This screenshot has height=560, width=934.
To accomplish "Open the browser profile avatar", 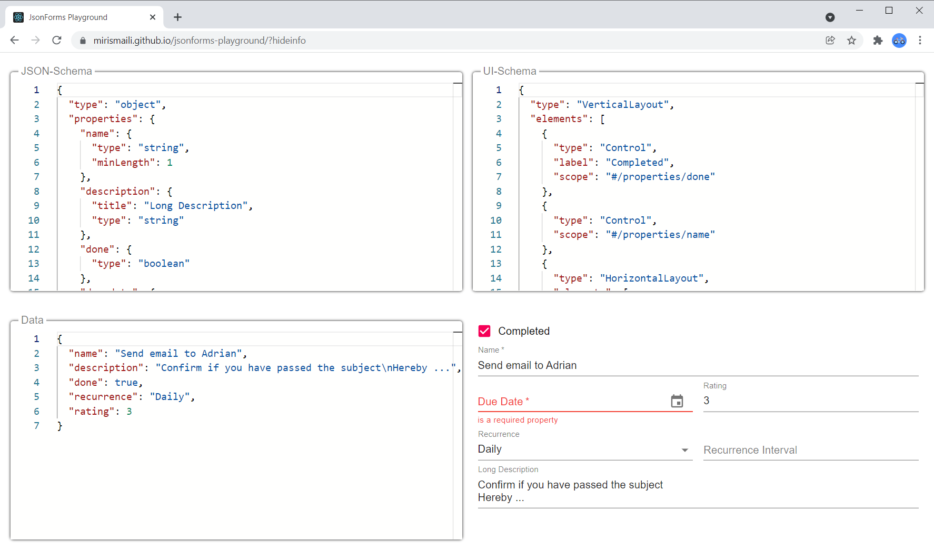I will [x=899, y=41].
